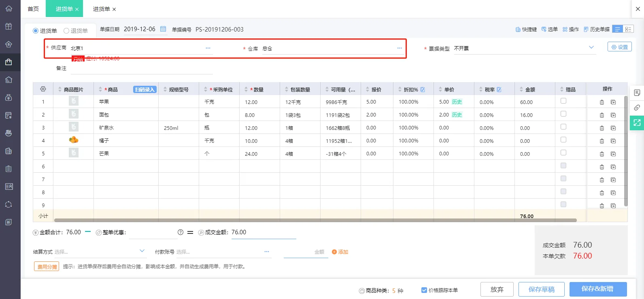Uncheck the 价格跟踪本单 checkbox

pyautogui.click(x=424, y=290)
